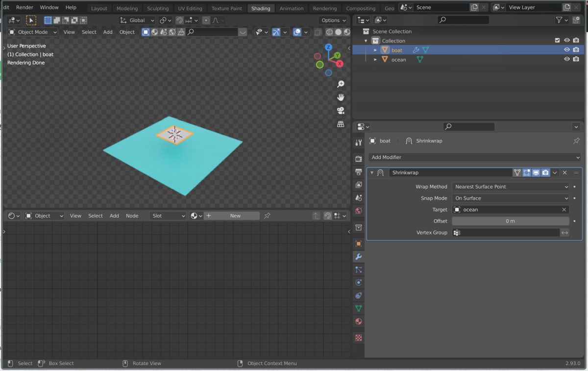Screen dimensions: 588x371
Task: Toggle camera view with the camera icon
Action: point(341,111)
